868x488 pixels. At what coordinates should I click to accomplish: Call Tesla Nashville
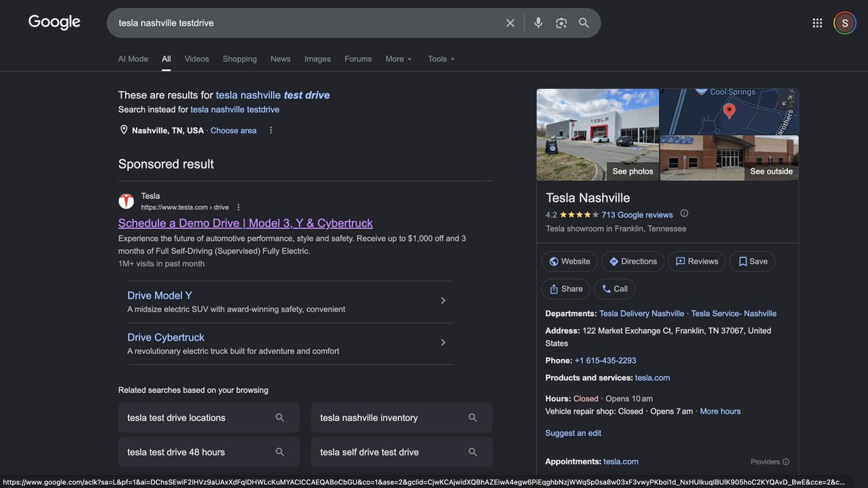point(615,289)
